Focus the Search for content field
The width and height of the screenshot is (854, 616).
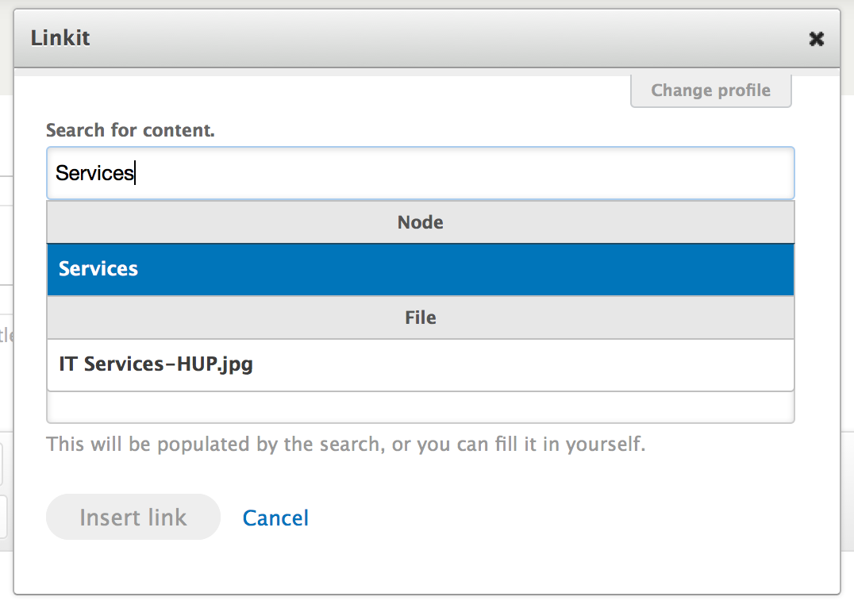[421, 173]
